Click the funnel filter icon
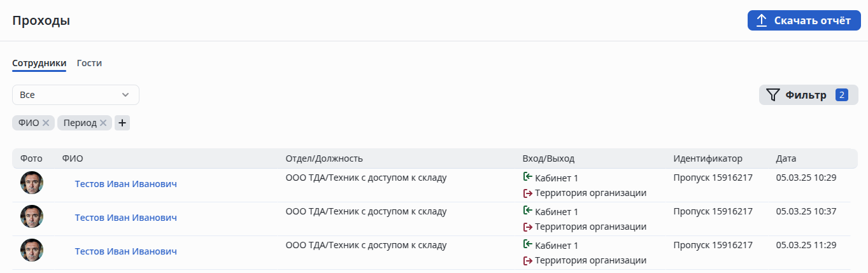The image size is (868, 273). point(772,95)
